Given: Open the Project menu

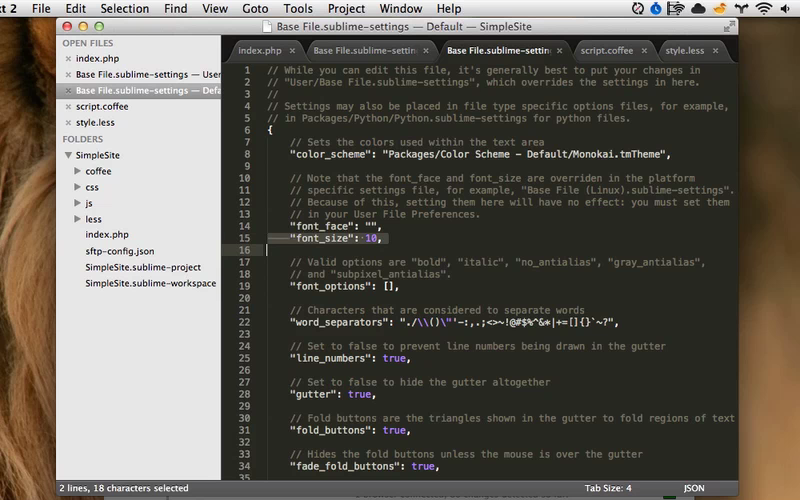Looking at the screenshot, I should pyautogui.click(x=346, y=9).
